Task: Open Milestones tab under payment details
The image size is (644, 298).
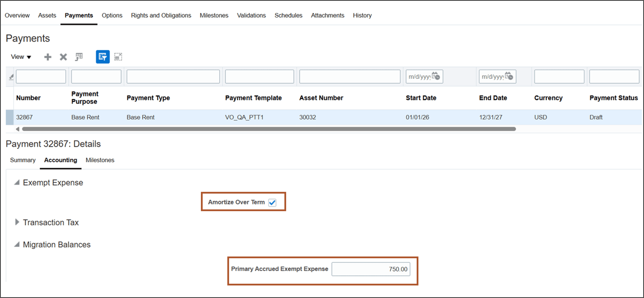Action: pos(100,160)
